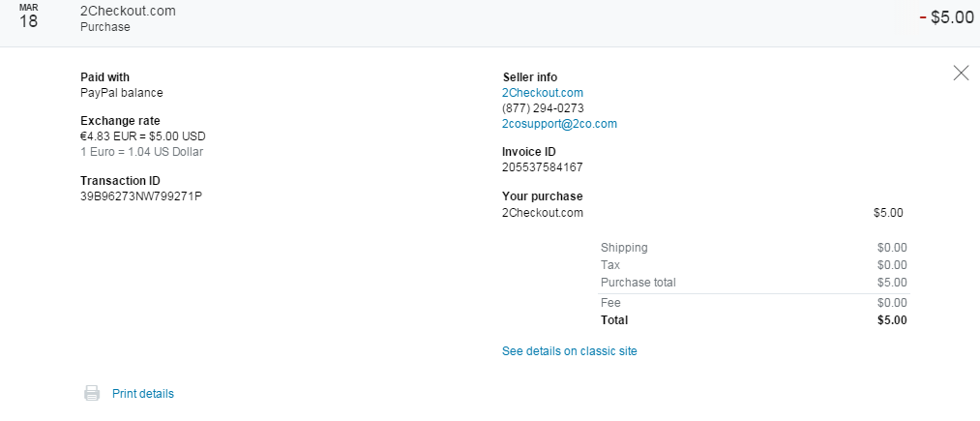The height and width of the screenshot is (421, 980).
Task: Click 2Checkout.com item under Your purchase
Action: [543, 213]
